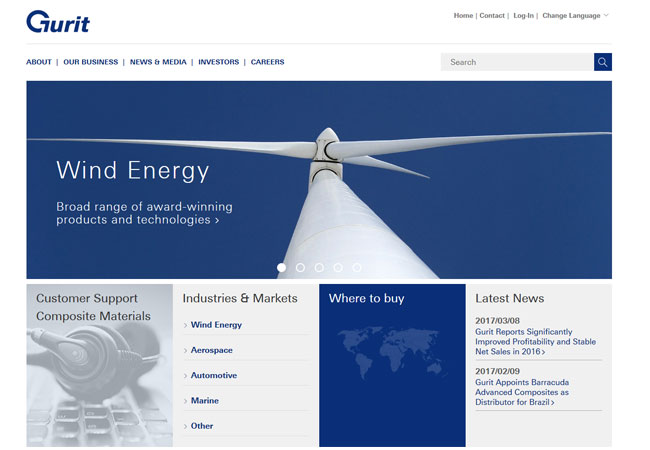Expand the Marine industry entry
The image size is (650, 450).
pos(204,401)
